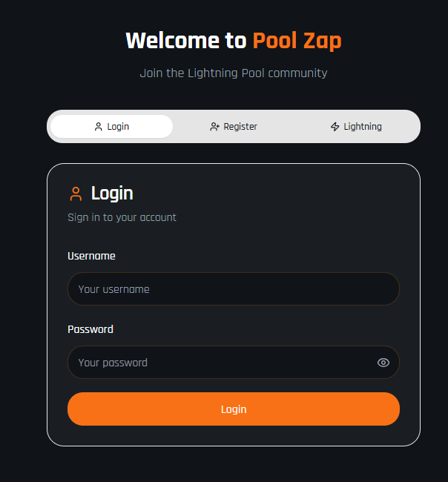Click the add-user icon in the Register tab

214,127
